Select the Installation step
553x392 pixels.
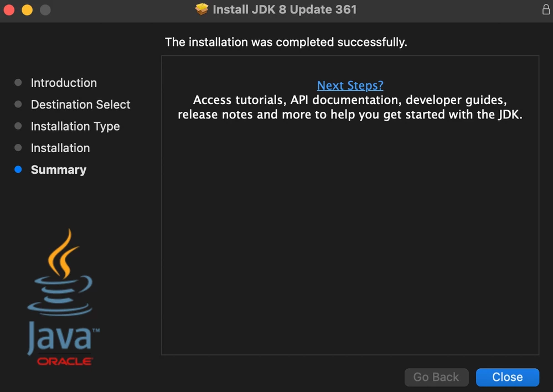[60, 148]
